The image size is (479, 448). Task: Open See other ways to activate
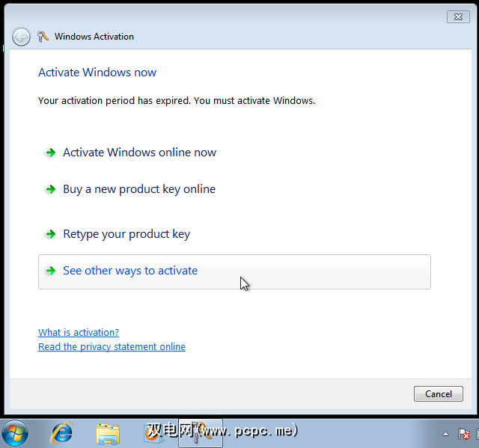(x=234, y=271)
